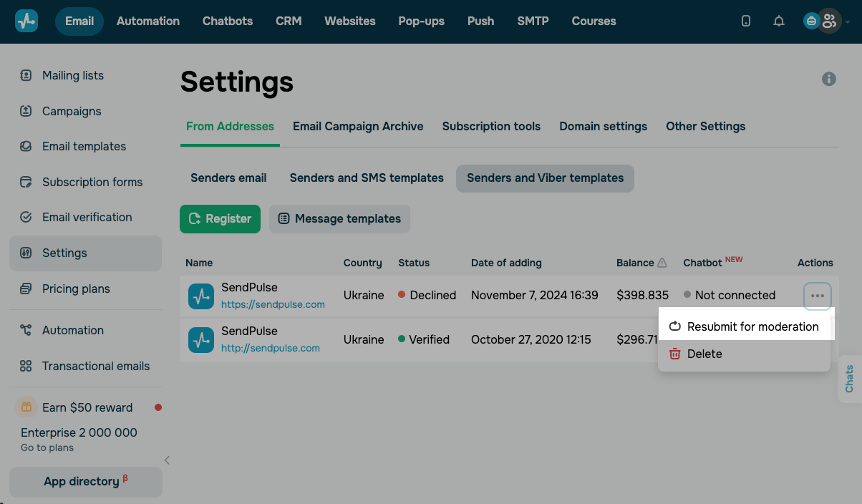Open the Domain settings tab
This screenshot has width=862, height=504.
click(604, 127)
